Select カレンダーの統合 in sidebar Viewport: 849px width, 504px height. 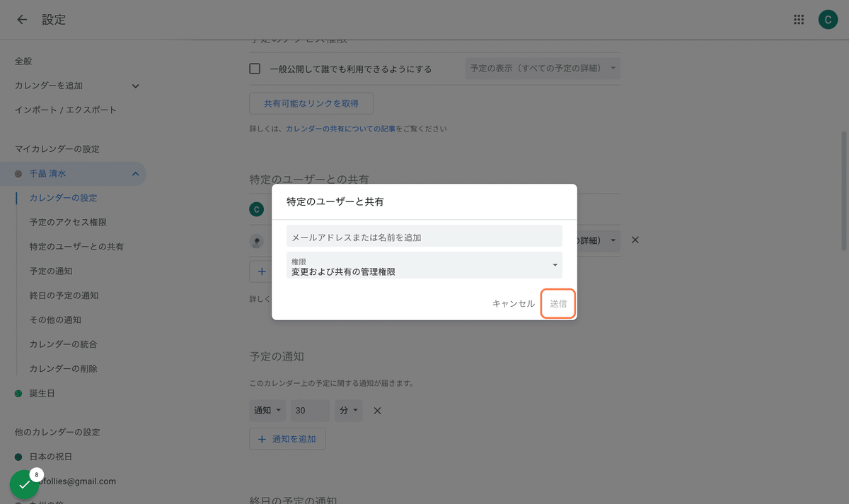tap(64, 344)
